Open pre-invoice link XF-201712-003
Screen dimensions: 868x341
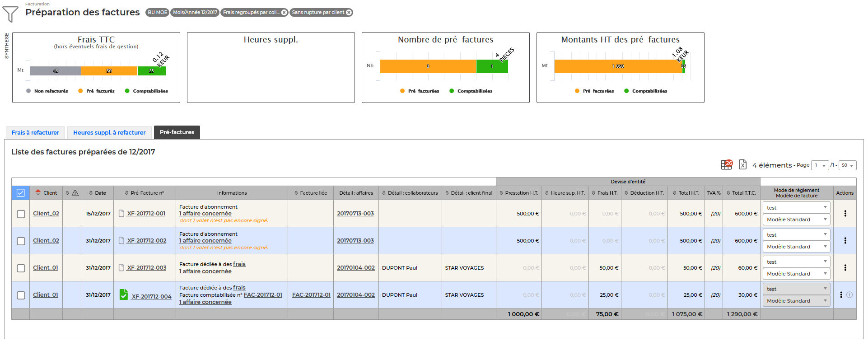click(147, 267)
